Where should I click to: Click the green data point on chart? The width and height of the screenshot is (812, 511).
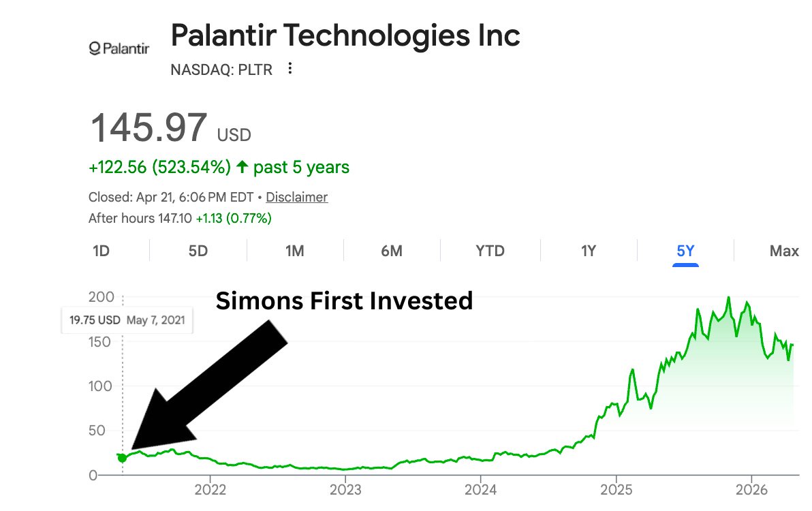122,458
